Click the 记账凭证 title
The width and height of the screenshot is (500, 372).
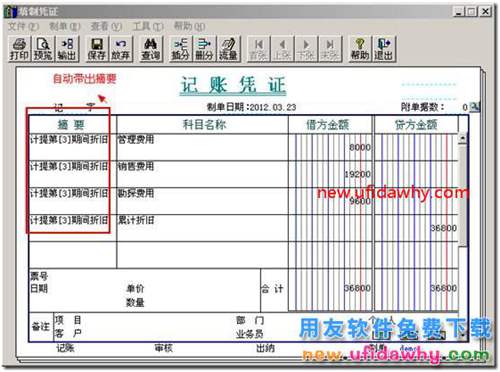point(233,85)
